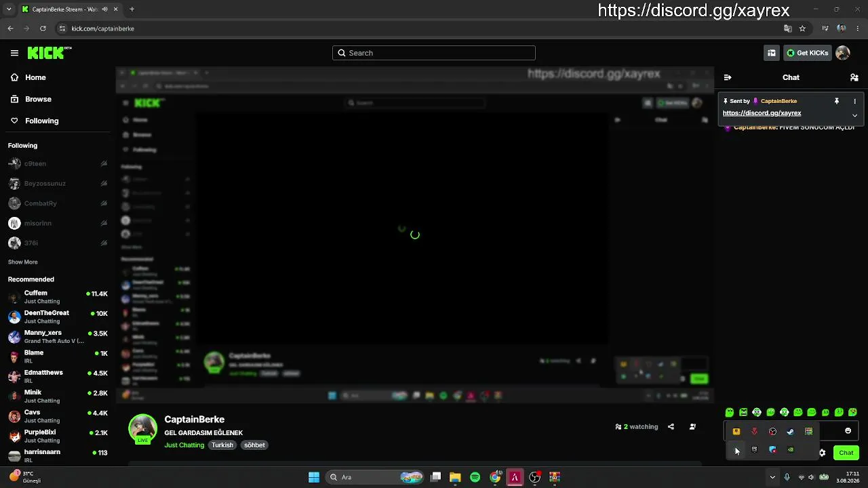Image resolution: width=868 pixels, height=488 pixels.
Task: Toggle notifications for misorinn
Action: pos(104,223)
